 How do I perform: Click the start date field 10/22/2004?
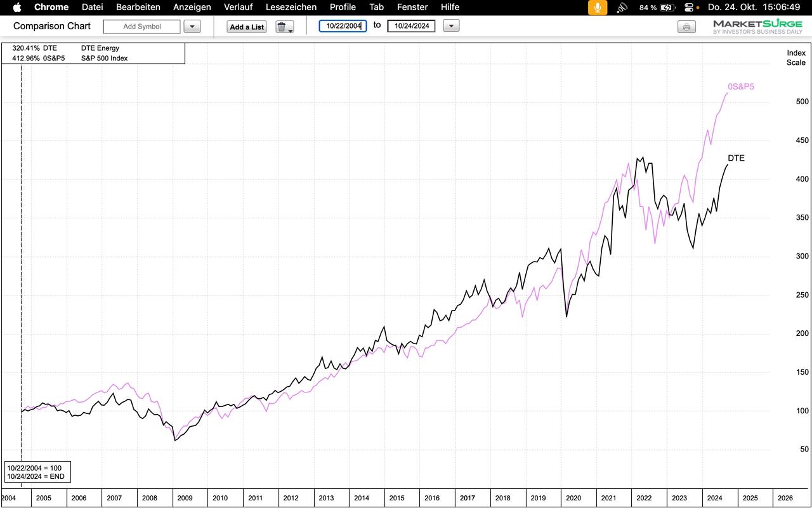343,26
